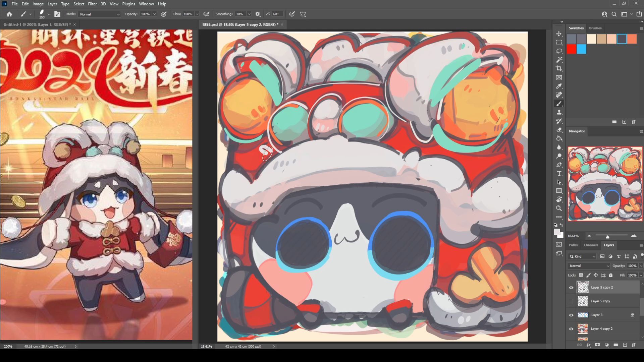644x362 pixels.
Task: Toggle airbrush build-up in options bar
Action: click(x=206, y=14)
